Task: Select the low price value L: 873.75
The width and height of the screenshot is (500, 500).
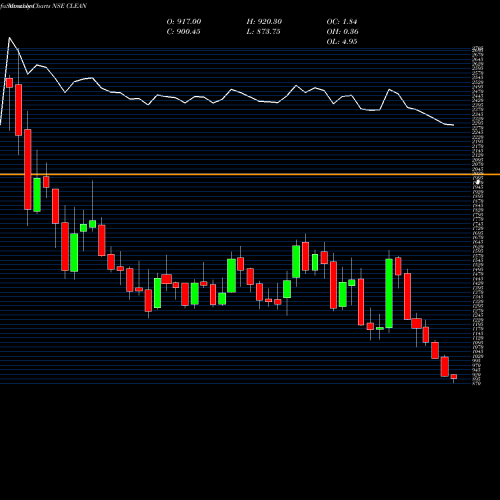Action: pos(263,32)
